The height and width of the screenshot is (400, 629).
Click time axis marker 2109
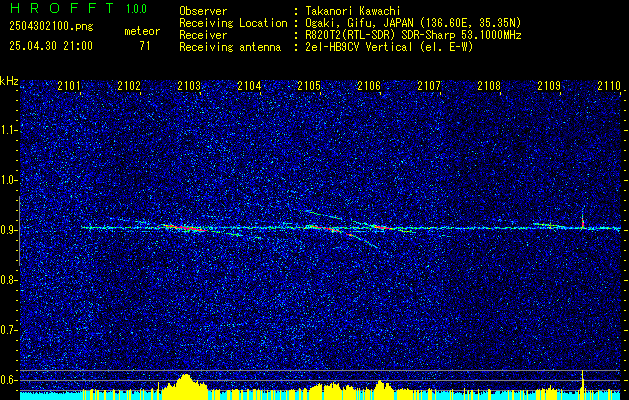click(x=549, y=85)
